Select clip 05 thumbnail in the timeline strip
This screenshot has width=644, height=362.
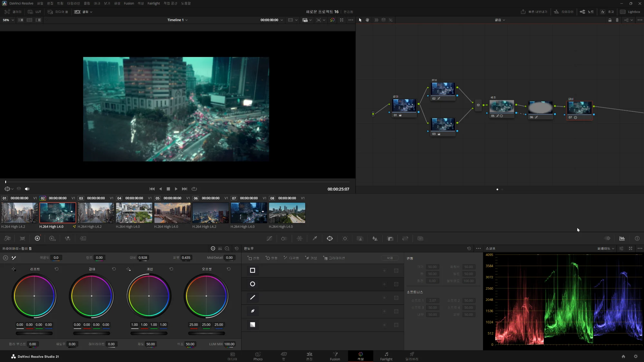coord(172,213)
